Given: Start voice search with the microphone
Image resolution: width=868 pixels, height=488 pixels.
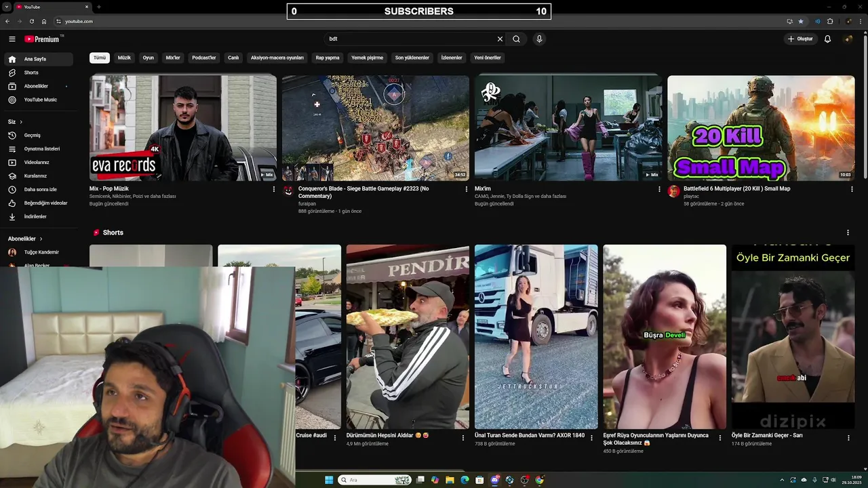Looking at the screenshot, I should 539,39.
